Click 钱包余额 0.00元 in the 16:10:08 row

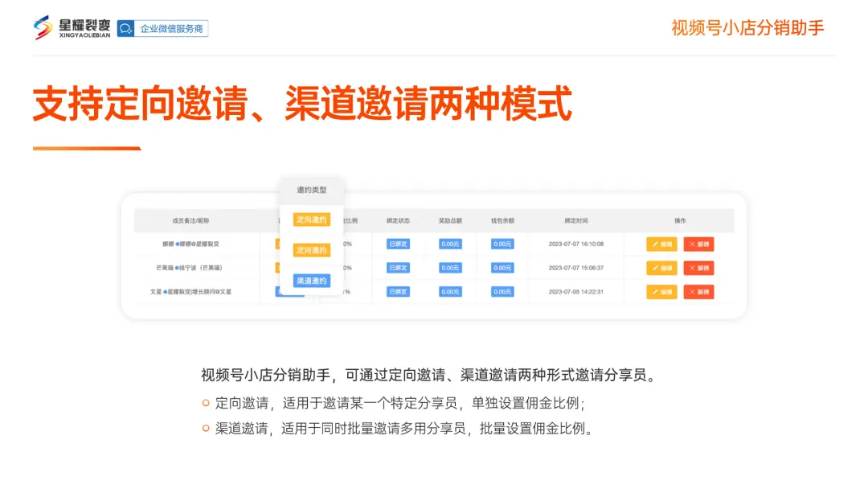pyautogui.click(x=502, y=244)
